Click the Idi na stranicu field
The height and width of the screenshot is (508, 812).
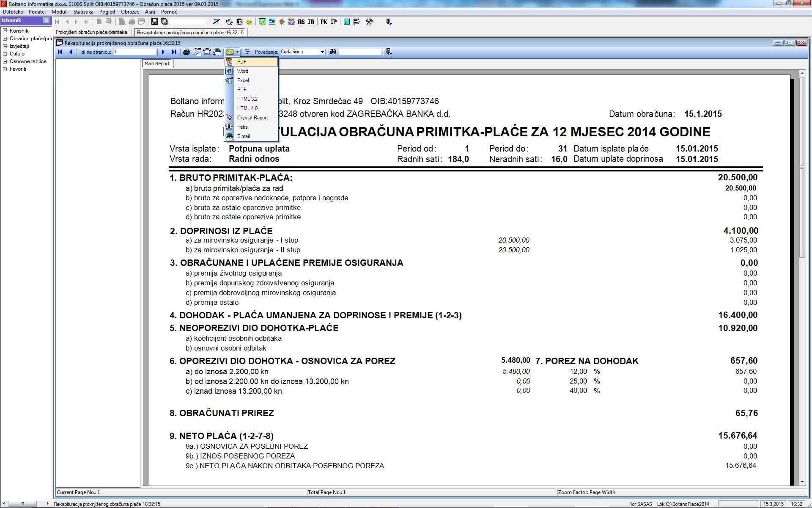(135, 52)
